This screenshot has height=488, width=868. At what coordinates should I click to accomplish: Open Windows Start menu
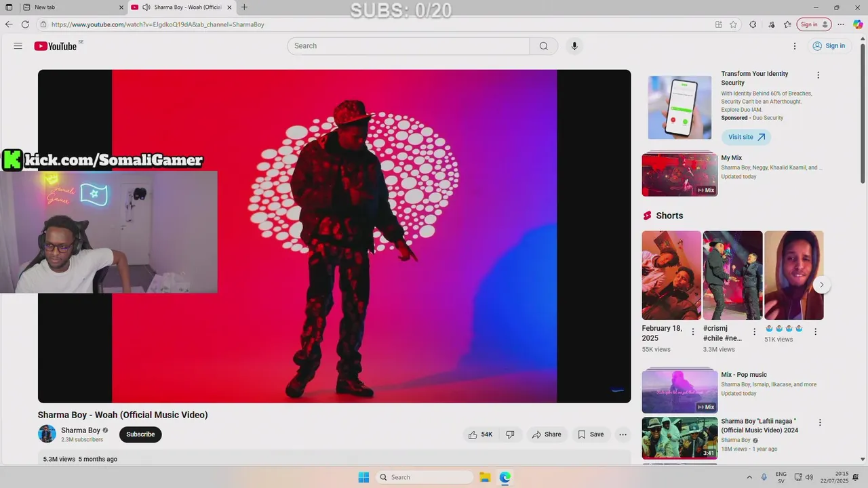click(x=363, y=477)
